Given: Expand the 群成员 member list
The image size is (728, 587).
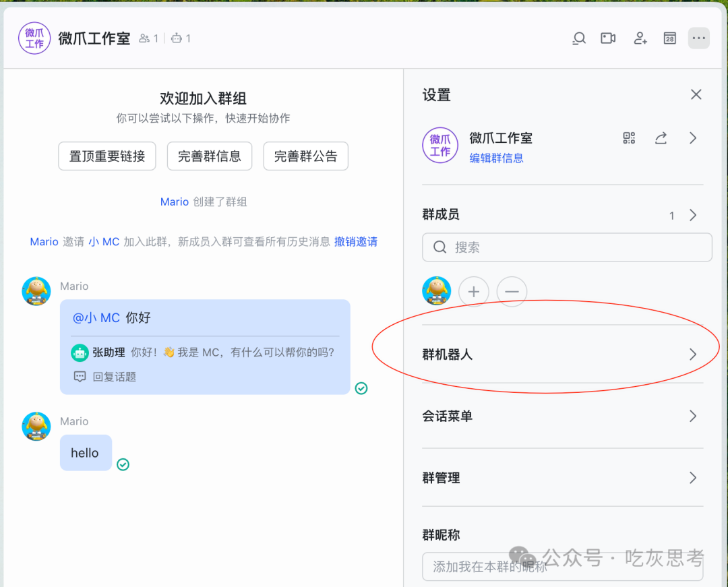Looking at the screenshot, I should (692, 215).
